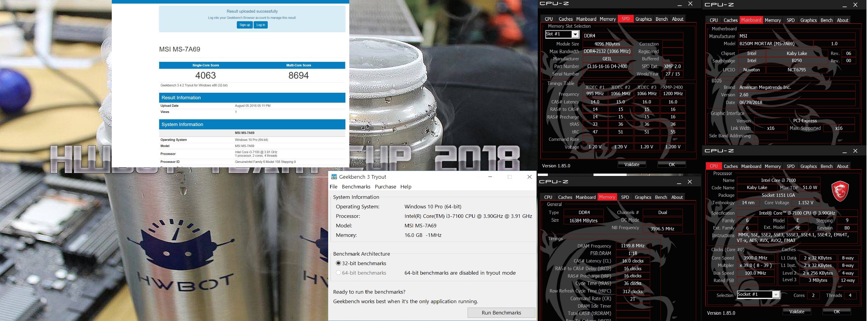Open the Benchmarks menu in Geekbench
This screenshot has height=321, width=868.
click(356, 187)
